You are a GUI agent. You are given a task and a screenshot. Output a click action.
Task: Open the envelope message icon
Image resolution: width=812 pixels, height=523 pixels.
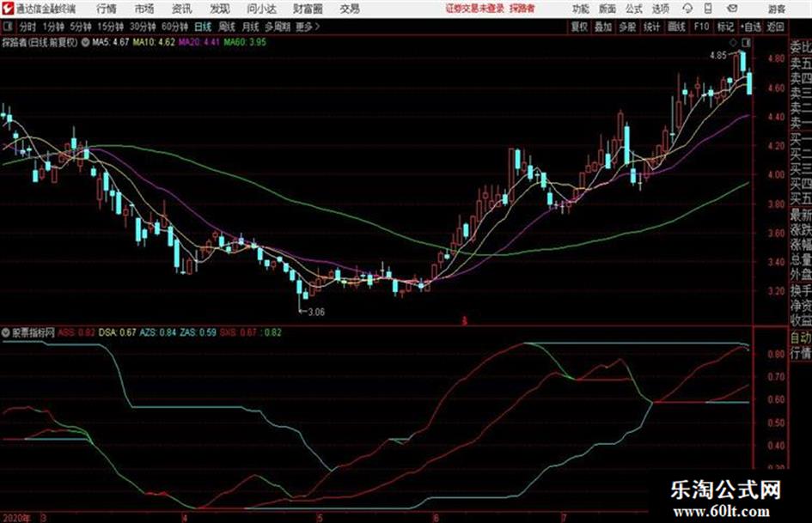732,9
